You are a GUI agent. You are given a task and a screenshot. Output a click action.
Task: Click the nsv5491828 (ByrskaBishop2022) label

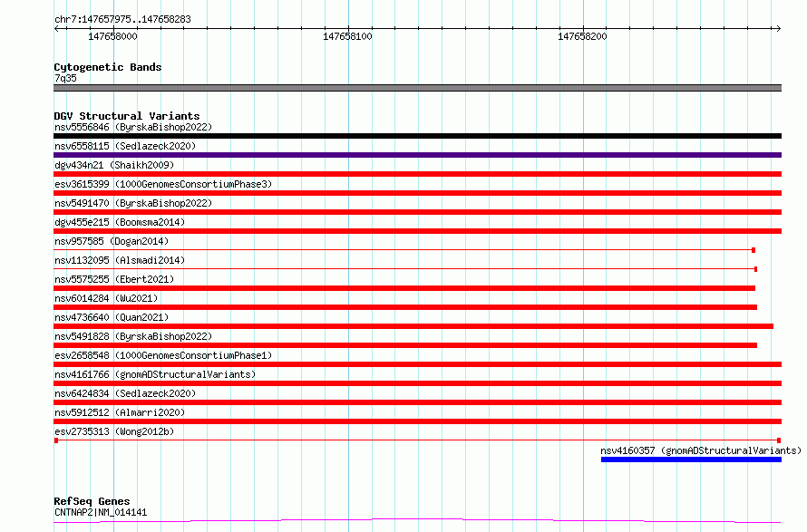(x=133, y=336)
